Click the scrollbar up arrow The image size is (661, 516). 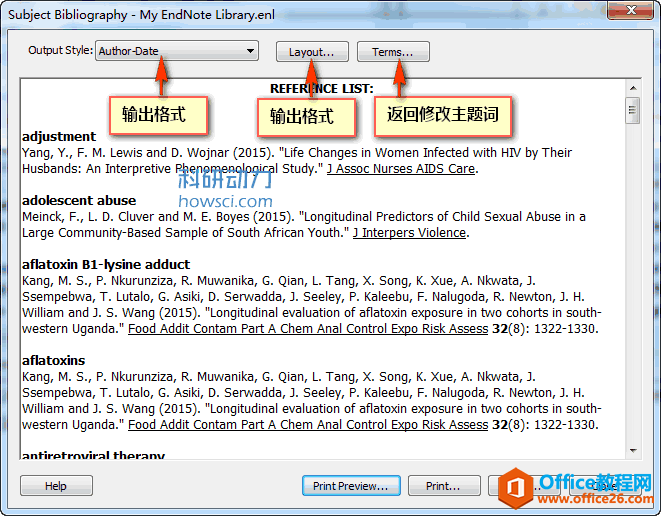coord(633,88)
